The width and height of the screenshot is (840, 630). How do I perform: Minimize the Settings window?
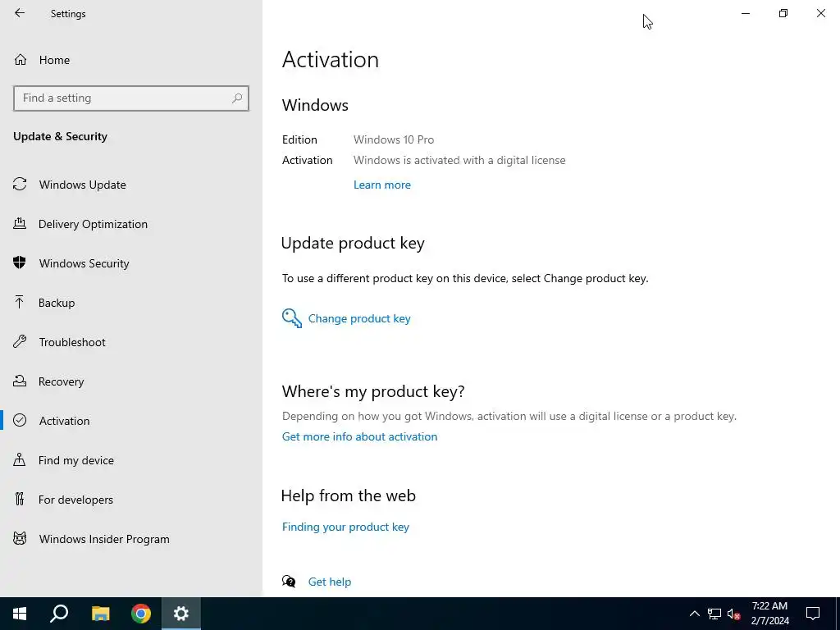pyautogui.click(x=745, y=13)
